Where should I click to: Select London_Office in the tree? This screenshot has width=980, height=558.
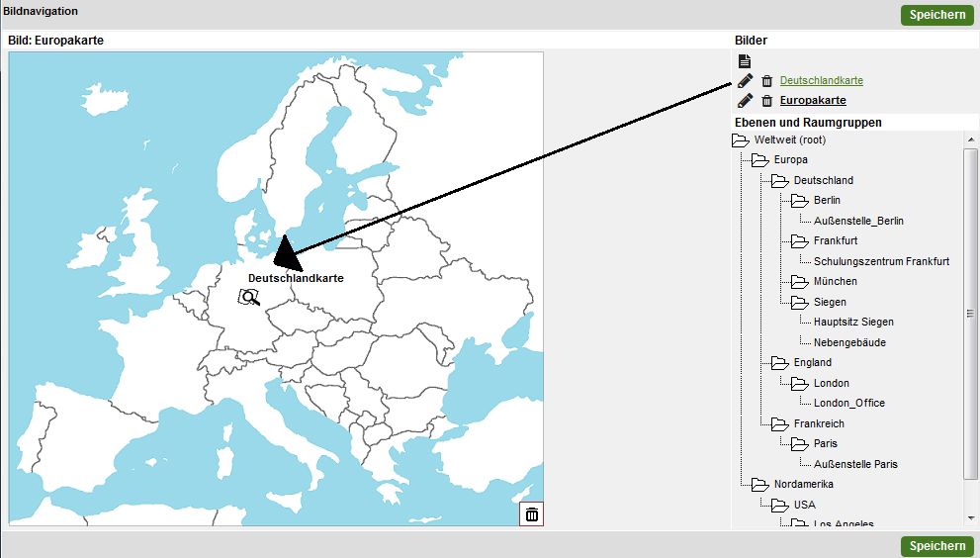[848, 404]
